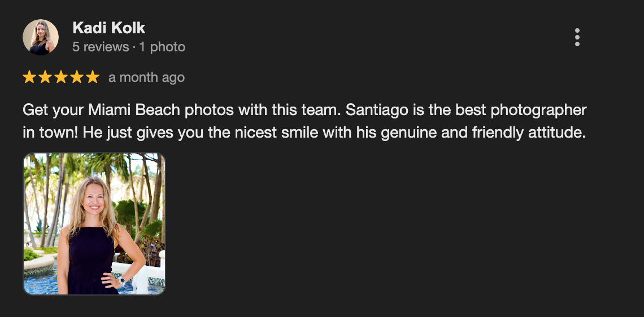
Task: Click the word "attitude" ending the review
Action: [x=560, y=134]
